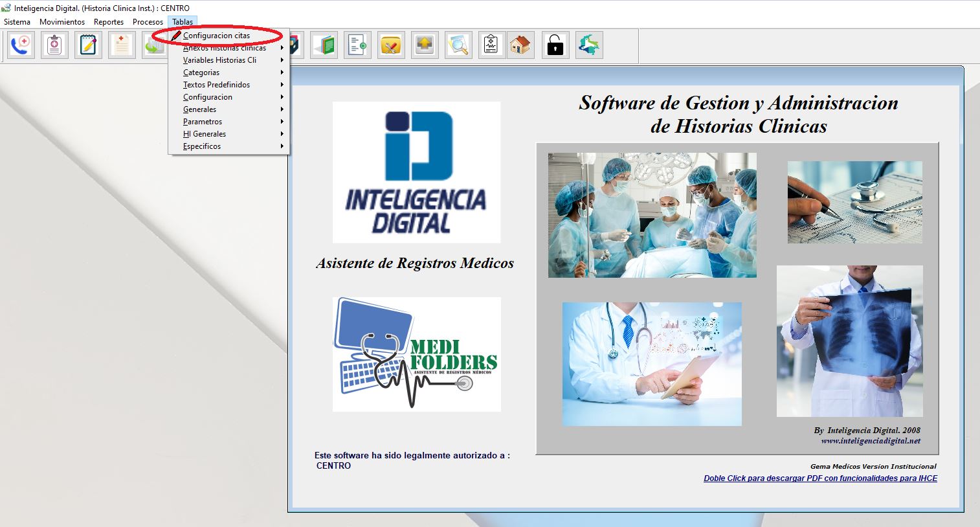Click the stethoscope and pen photo
980x527 pixels.
click(855, 203)
